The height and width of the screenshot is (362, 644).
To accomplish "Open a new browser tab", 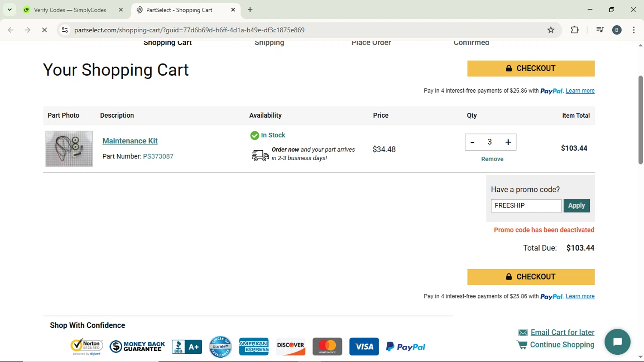I will pyautogui.click(x=250, y=10).
